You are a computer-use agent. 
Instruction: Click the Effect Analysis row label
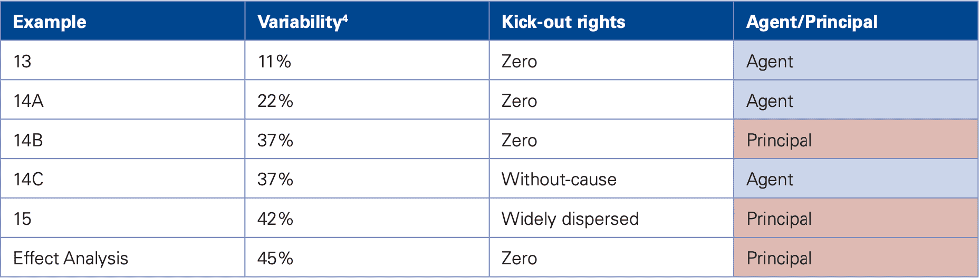(71, 258)
